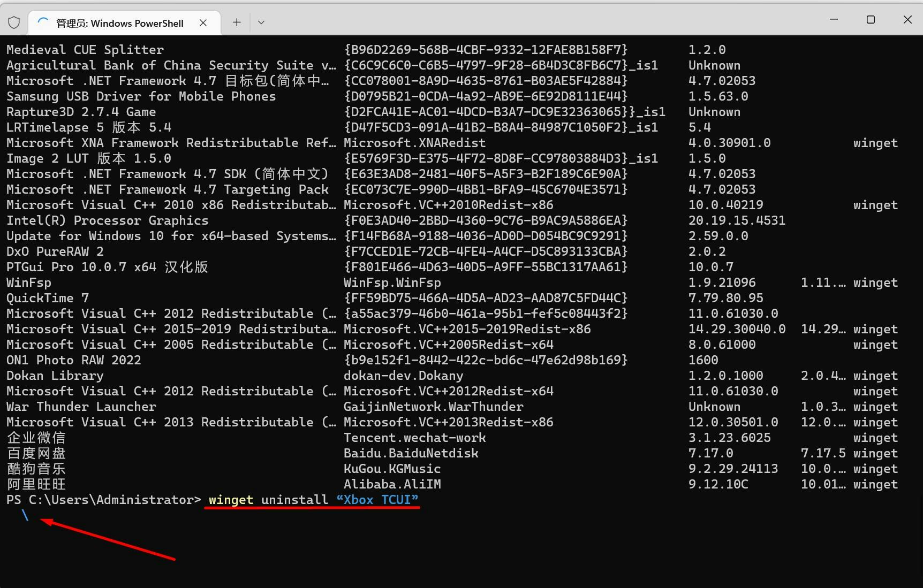Click 'PS C:\Users\Administrator>' prompt text
923x588 pixels.
104,500
